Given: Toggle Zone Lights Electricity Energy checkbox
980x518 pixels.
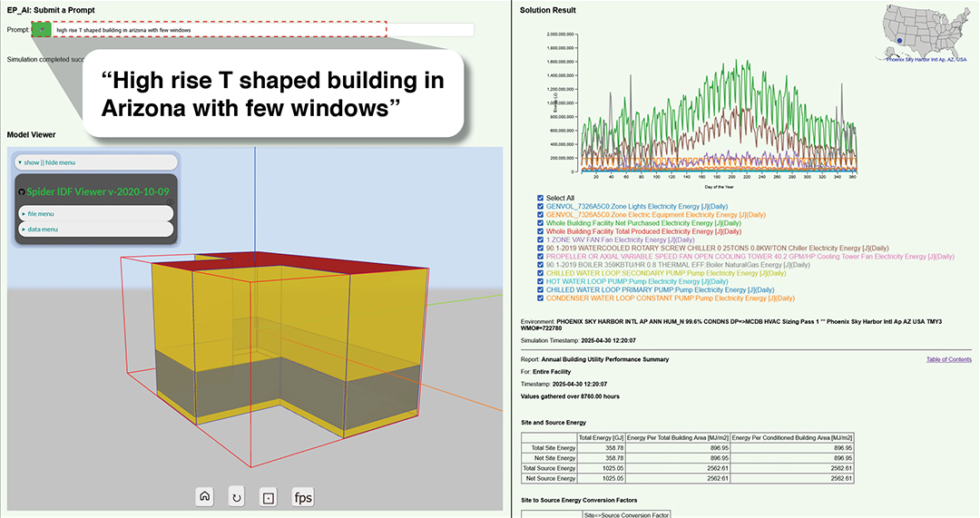Looking at the screenshot, I should coord(541,206).
